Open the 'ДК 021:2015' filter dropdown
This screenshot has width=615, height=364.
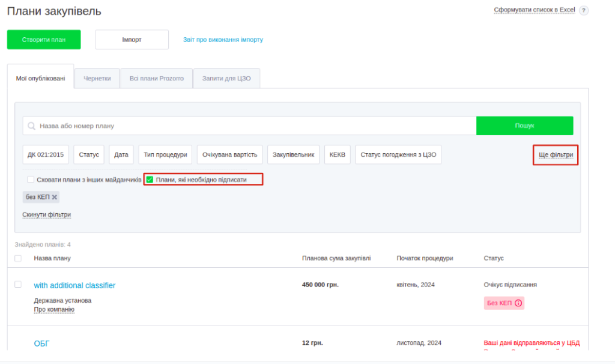coord(46,154)
